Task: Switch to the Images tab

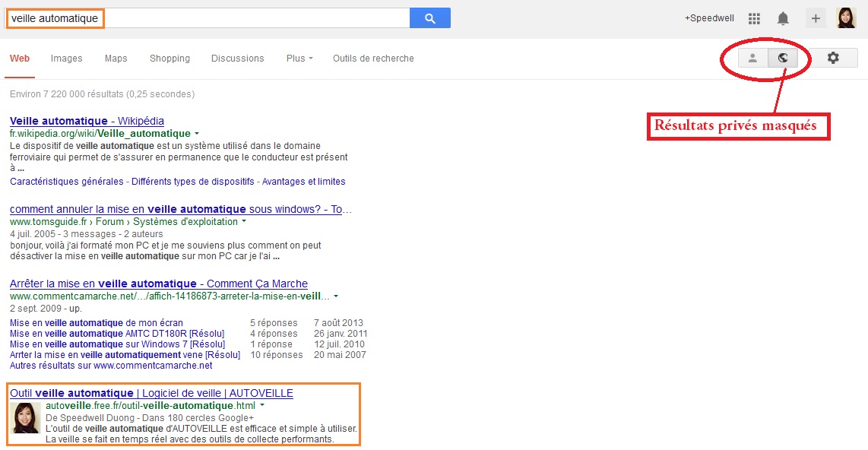Action: 66,59
